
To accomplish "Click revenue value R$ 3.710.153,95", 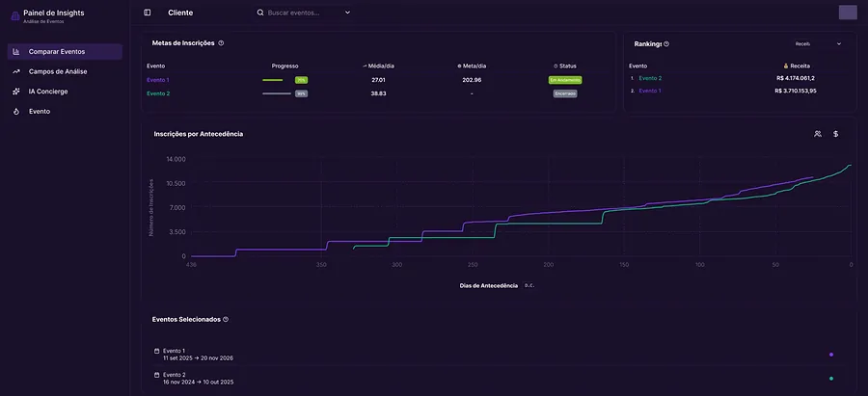I will pyautogui.click(x=796, y=91).
